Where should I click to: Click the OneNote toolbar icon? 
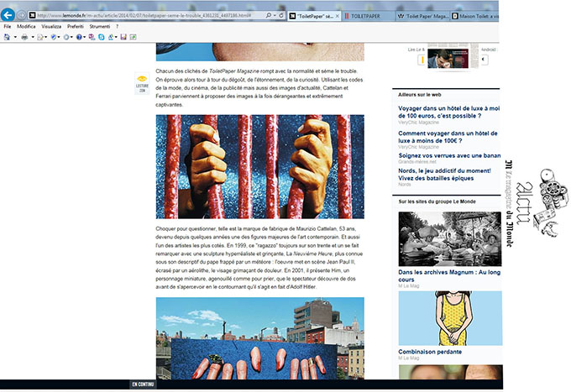92,37
